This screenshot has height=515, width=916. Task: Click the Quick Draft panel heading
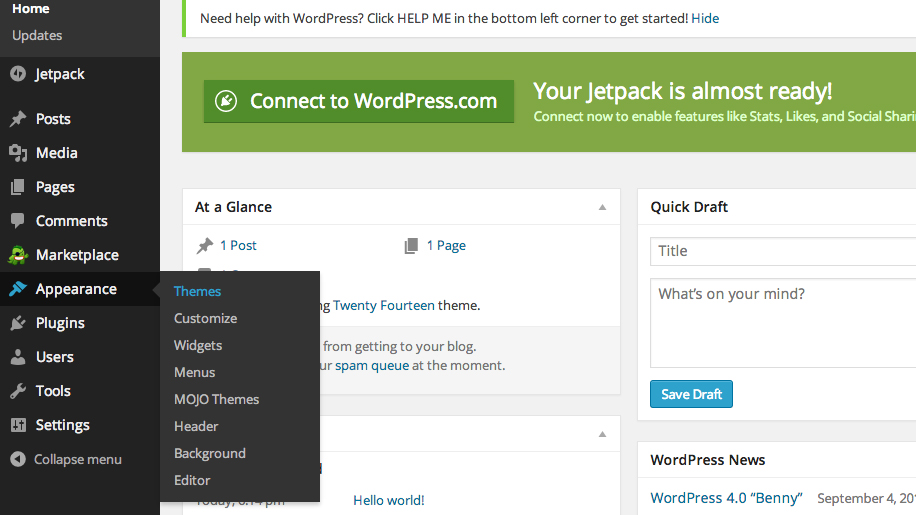(x=689, y=207)
